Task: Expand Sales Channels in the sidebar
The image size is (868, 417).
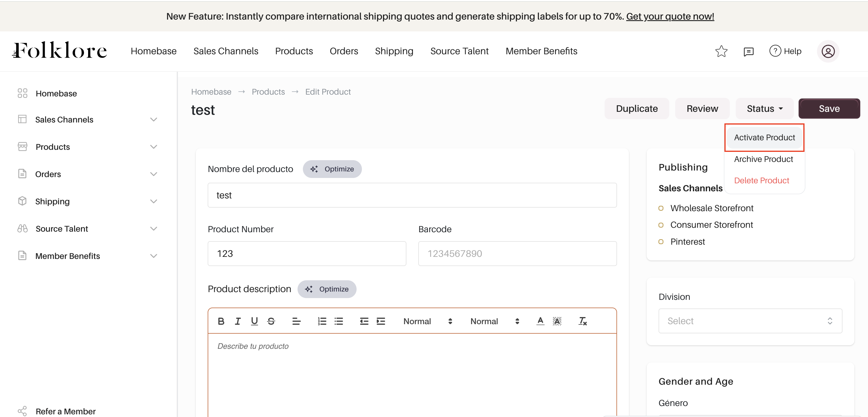Action: [x=153, y=120]
